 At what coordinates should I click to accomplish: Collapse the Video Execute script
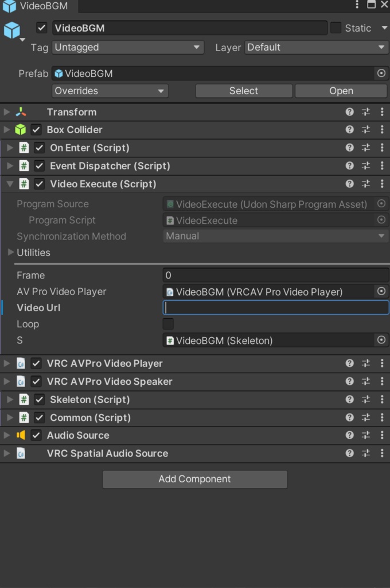point(10,184)
